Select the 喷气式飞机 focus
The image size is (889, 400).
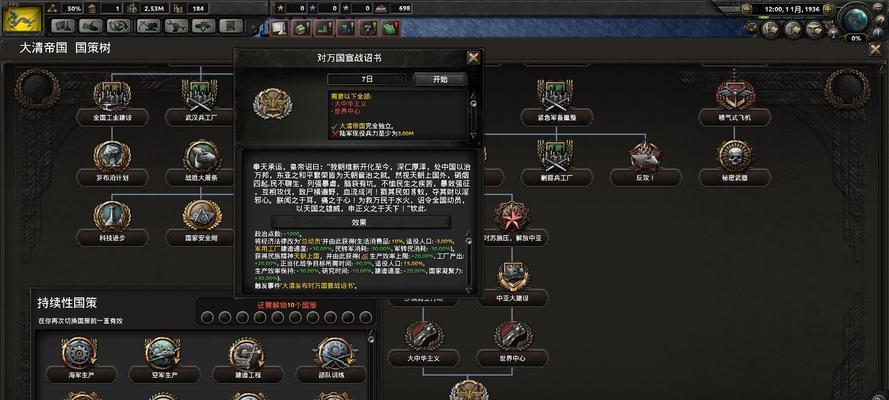(x=734, y=103)
